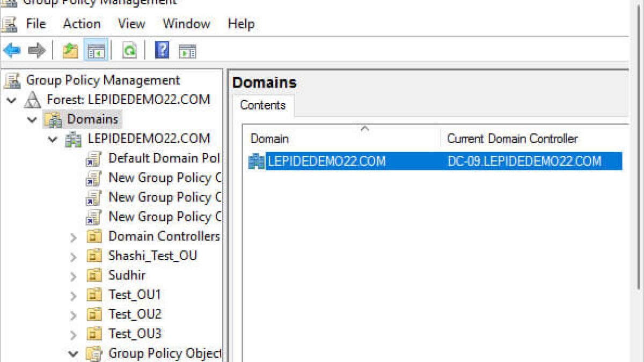Click the Test_OU1 folder icon
Viewport: 644px width, 362px height.
94,295
